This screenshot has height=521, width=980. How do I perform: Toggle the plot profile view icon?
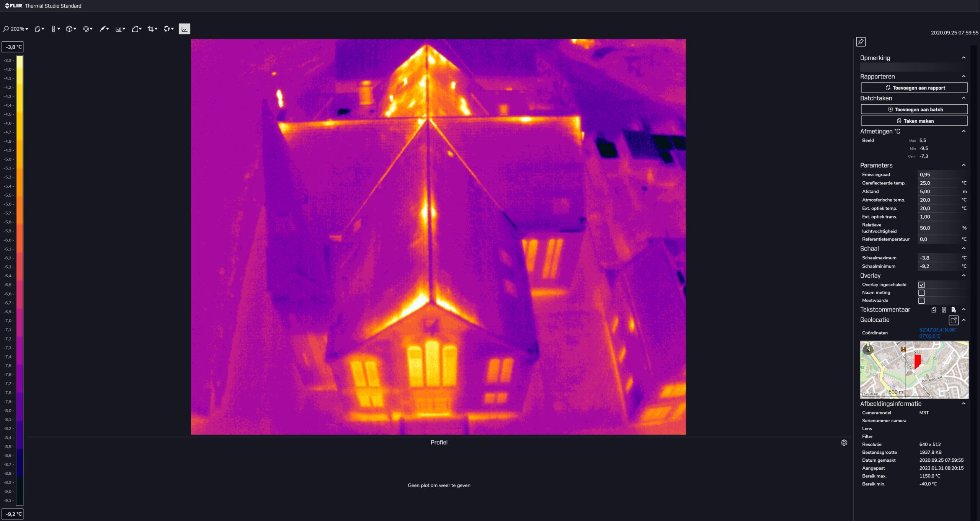click(x=184, y=29)
